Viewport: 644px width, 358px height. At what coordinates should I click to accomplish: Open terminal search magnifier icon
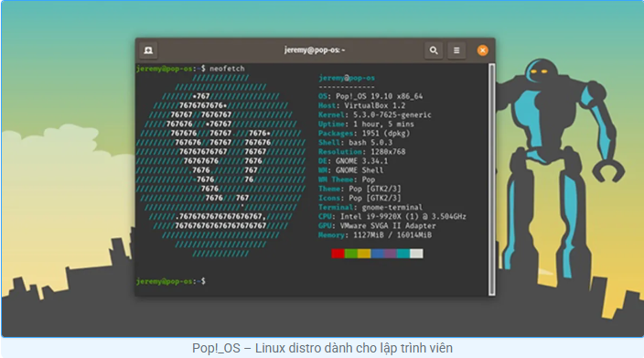(434, 50)
